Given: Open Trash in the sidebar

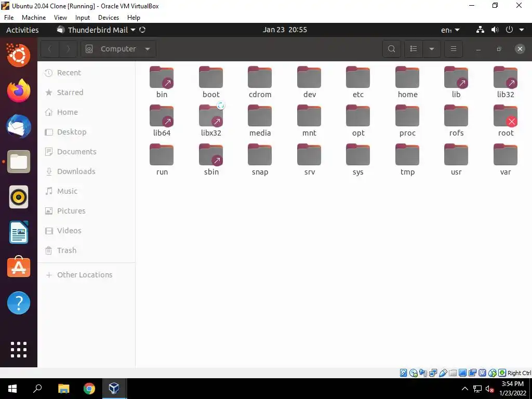Looking at the screenshot, I should coord(86,250).
